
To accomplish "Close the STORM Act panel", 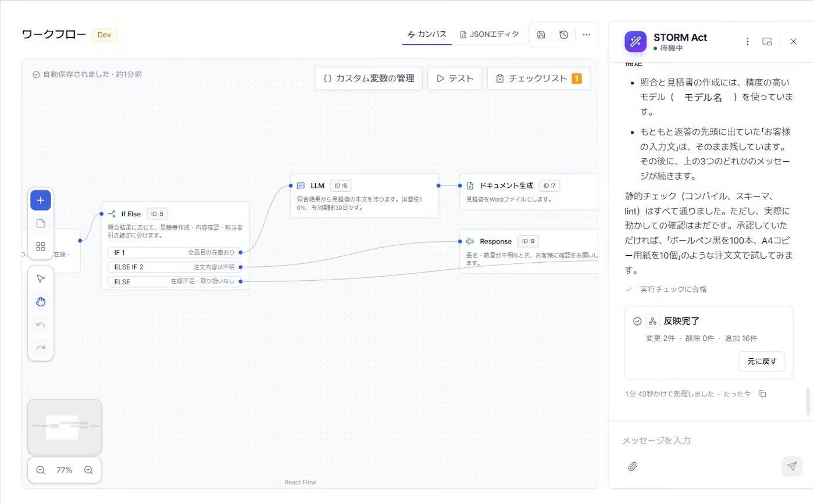I will 793,41.
